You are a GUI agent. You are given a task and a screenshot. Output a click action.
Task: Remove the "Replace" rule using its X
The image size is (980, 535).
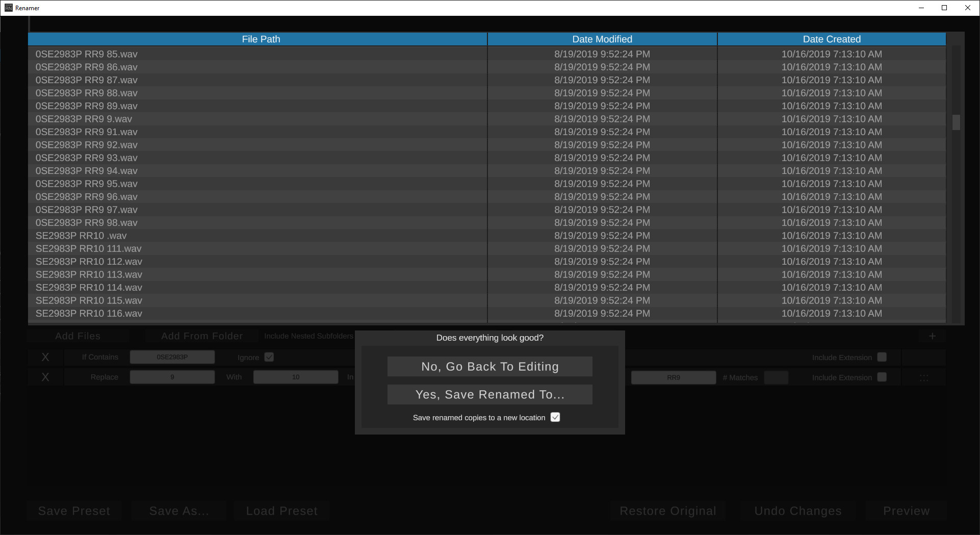(45, 377)
